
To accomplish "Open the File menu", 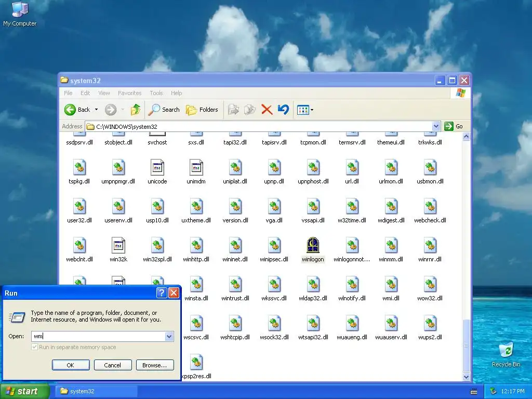I will 68,93.
